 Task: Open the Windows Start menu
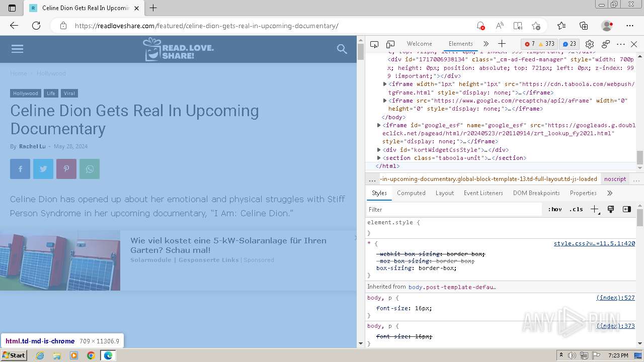coord(14,355)
